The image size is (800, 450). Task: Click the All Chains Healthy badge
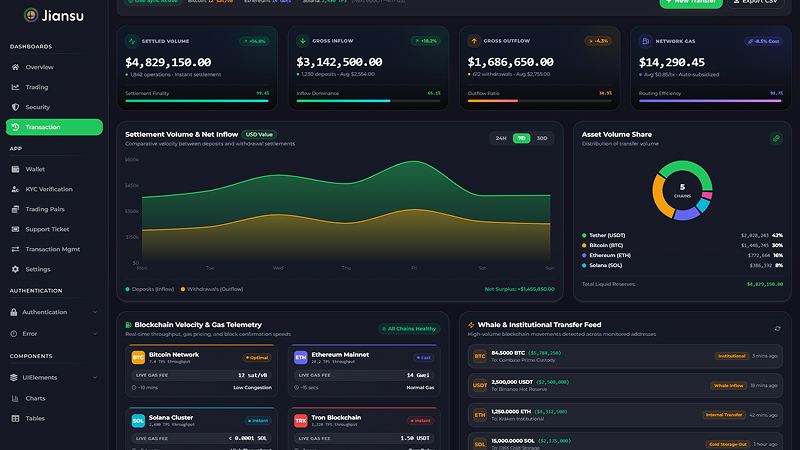pyautogui.click(x=409, y=329)
